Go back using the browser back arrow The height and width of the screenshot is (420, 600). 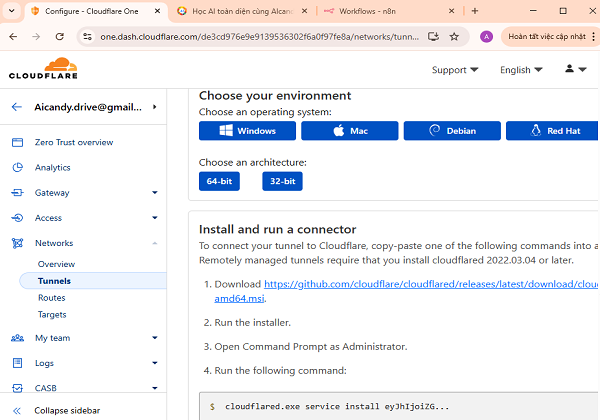click(x=13, y=37)
